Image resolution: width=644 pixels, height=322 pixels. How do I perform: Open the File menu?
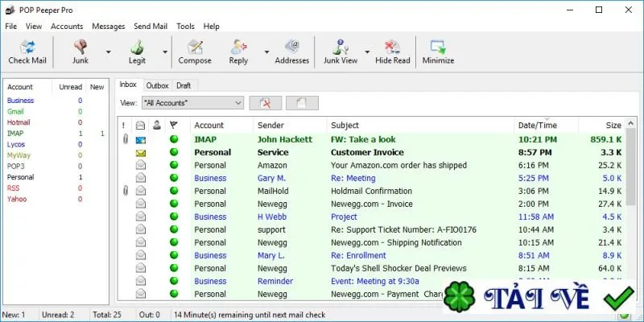11,27
